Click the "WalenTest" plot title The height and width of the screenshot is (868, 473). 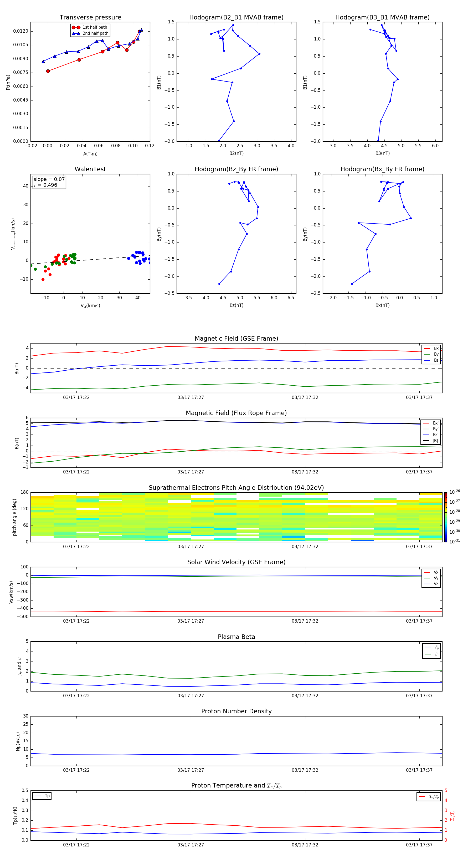click(90, 169)
